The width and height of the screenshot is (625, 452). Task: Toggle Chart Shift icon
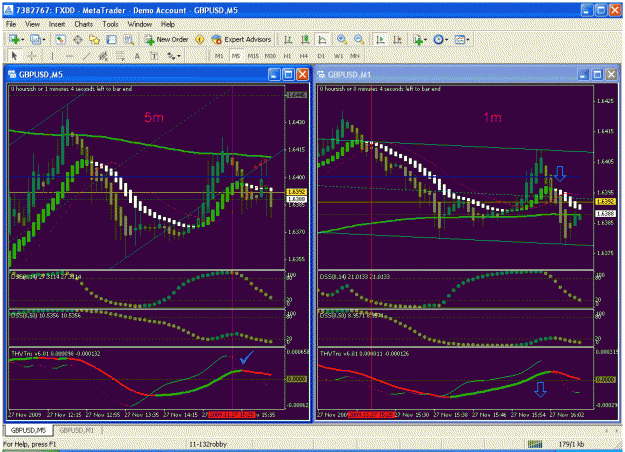point(397,39)
